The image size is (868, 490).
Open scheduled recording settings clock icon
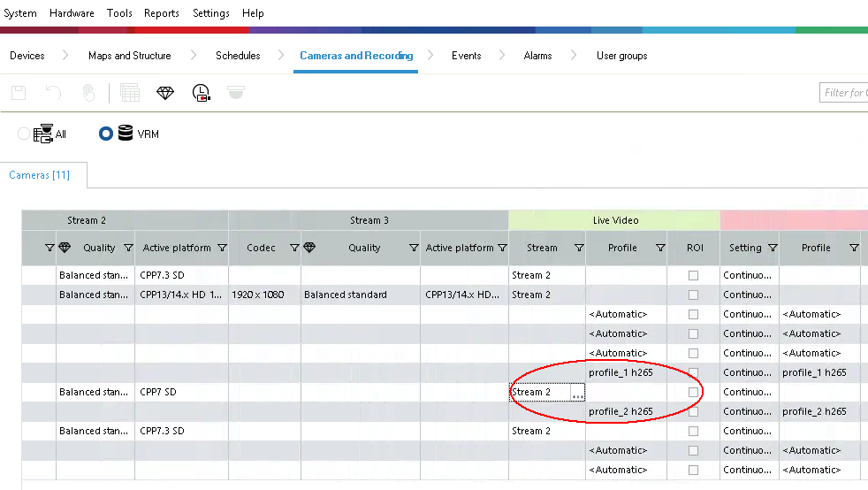pos(202,93)
